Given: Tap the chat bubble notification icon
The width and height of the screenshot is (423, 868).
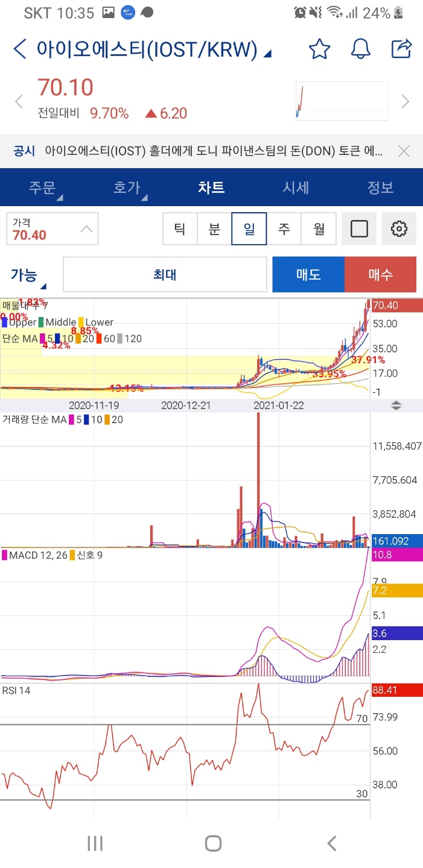Looking at the screenshot, I should coord(147,13).
